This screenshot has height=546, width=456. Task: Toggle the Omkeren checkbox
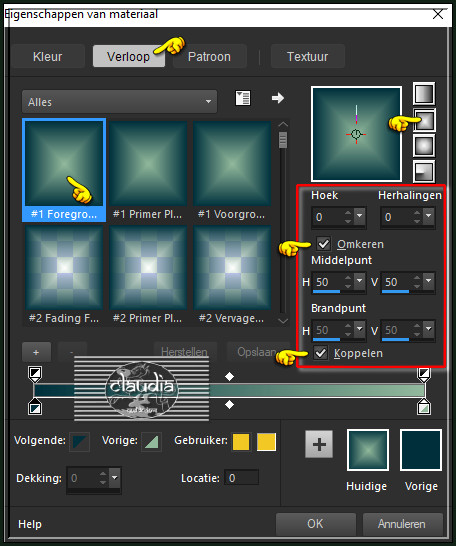[324, 244]
